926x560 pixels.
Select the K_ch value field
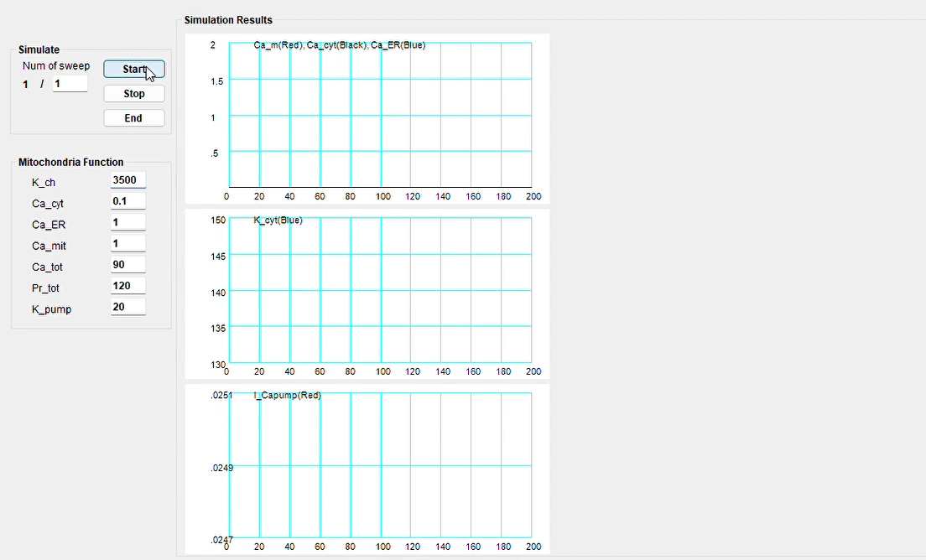127,180
